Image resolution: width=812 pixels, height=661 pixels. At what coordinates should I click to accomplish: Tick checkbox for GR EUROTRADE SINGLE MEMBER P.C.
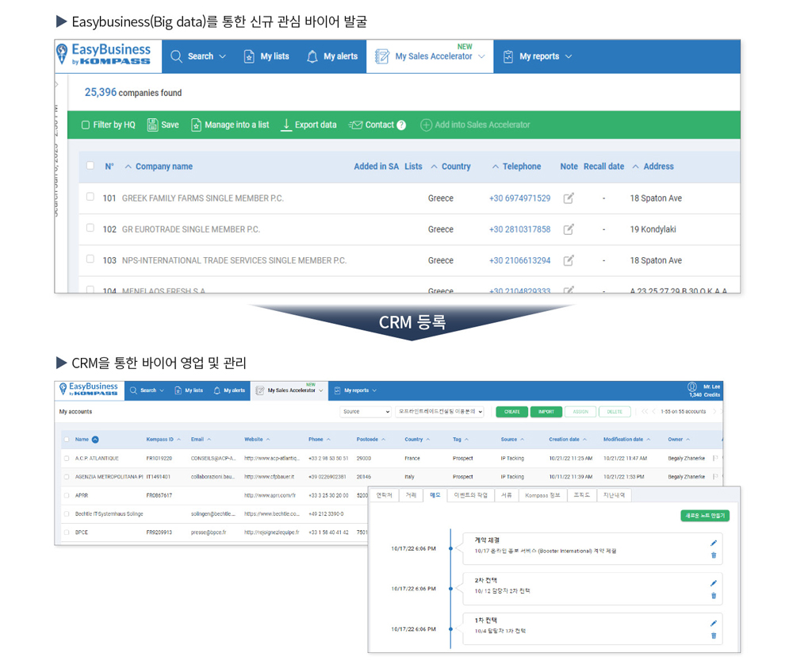[90, 229]
